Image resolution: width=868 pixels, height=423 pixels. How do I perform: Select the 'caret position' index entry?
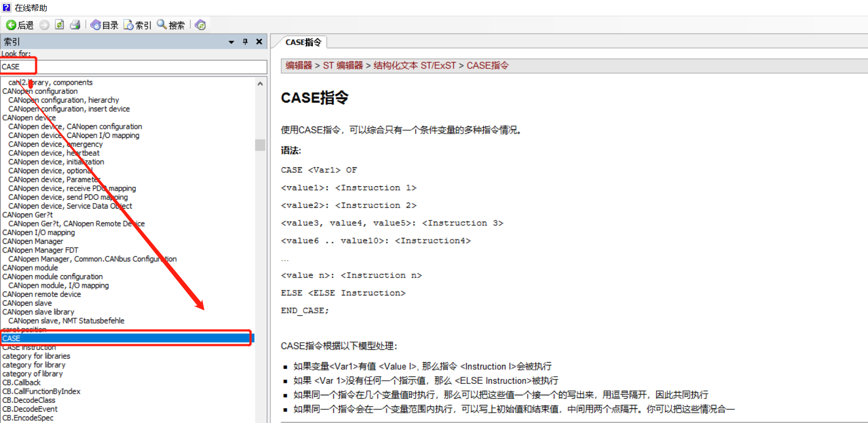click(24, 330)
